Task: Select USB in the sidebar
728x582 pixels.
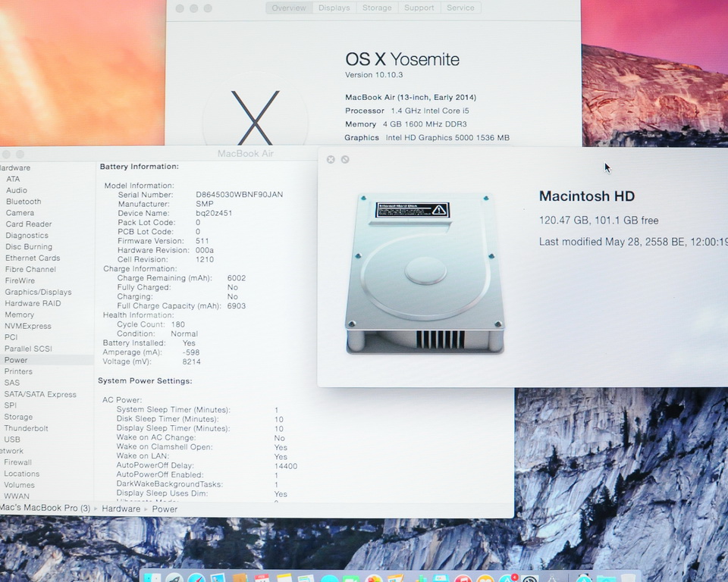Action: tap(12, 440)
